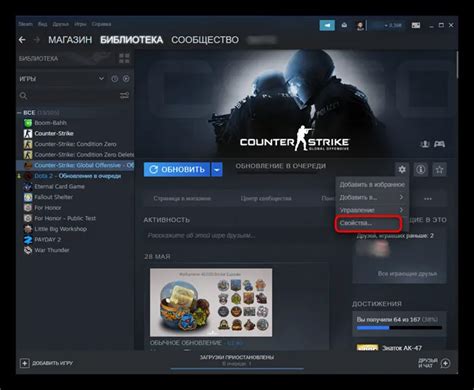Open ЗАГРУЗКИ ПРИОСТАНОВЛЕНЫ downloads status
474x390 pixels.
coord(237,357)
